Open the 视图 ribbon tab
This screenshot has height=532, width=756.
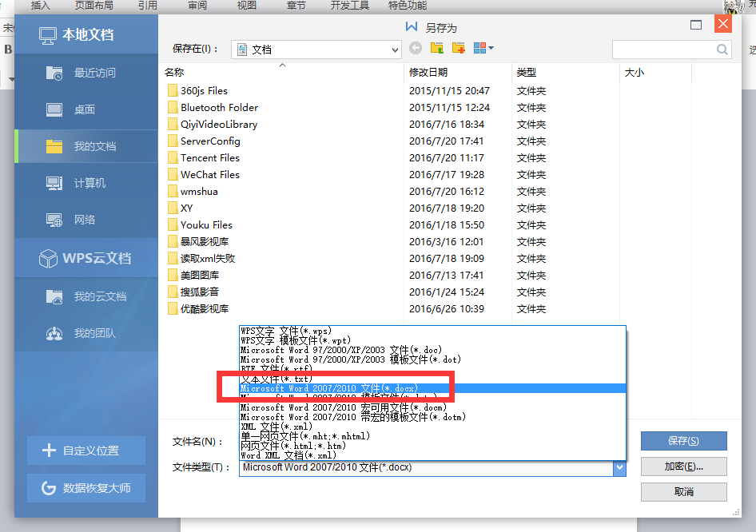click(x=246, y=6)
